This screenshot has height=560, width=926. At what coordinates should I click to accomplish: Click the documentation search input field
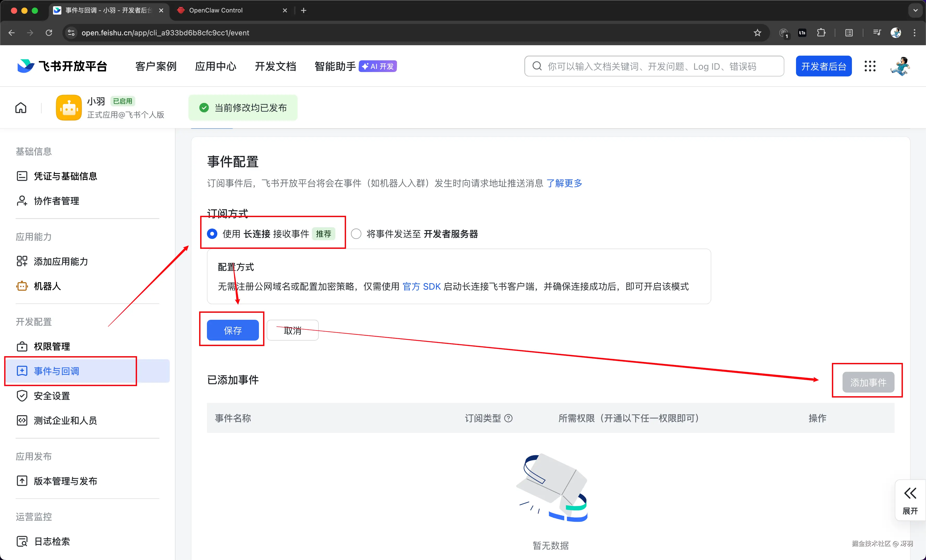pos(654,66)
